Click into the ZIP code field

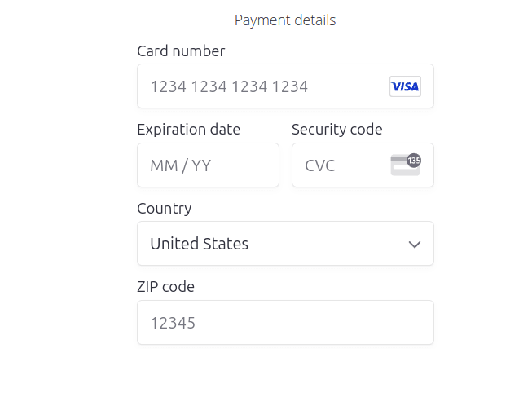[285, 323]
